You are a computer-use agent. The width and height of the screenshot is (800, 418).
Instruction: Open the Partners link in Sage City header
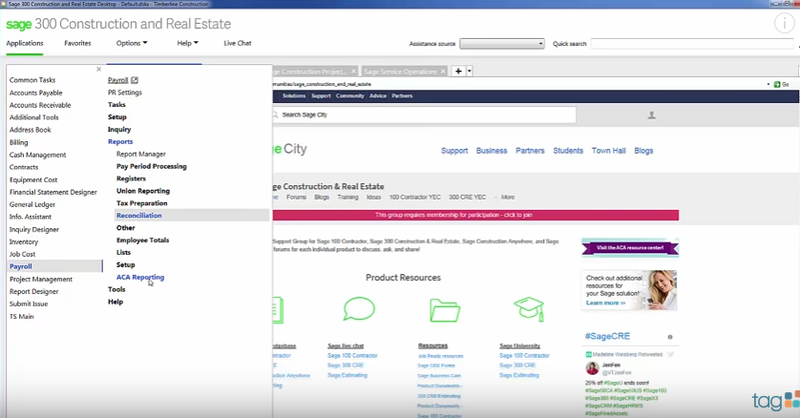(530, 151)
